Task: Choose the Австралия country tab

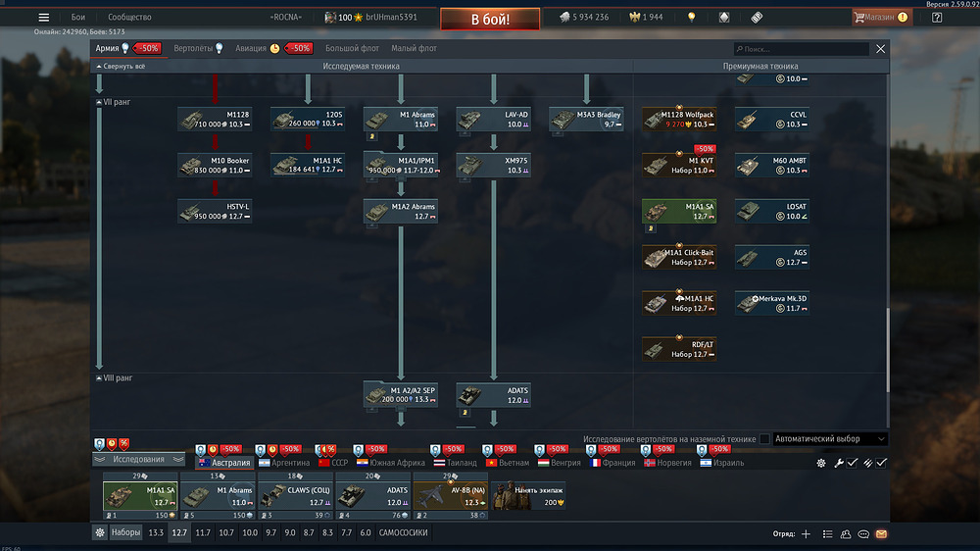Action: click(x=224, y=463)
